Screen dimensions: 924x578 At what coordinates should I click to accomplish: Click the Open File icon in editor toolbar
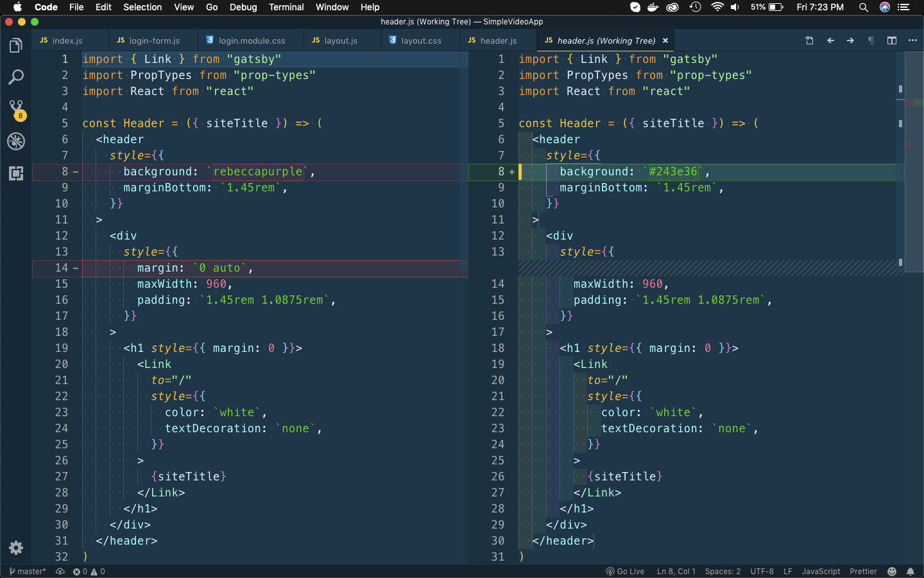(x=810, y=40)
